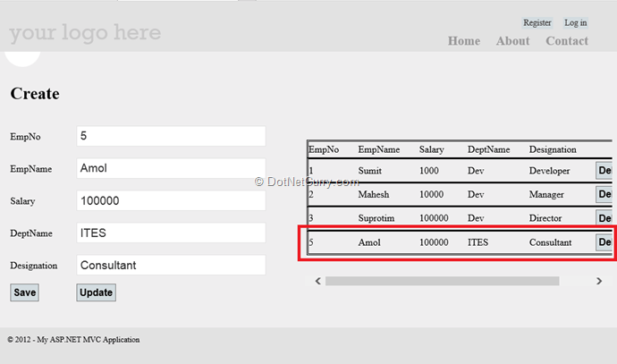
Task: Focus the EmpNo input field
Action: coord(171,136)
